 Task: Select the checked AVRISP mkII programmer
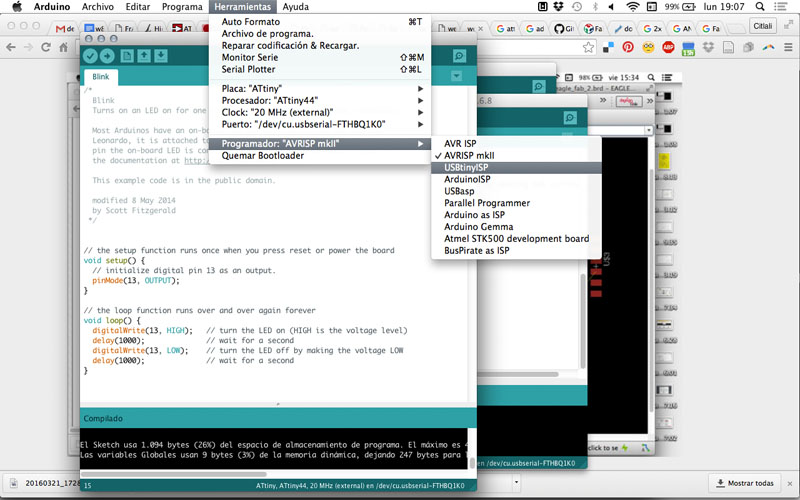click(x=516, y=156)
